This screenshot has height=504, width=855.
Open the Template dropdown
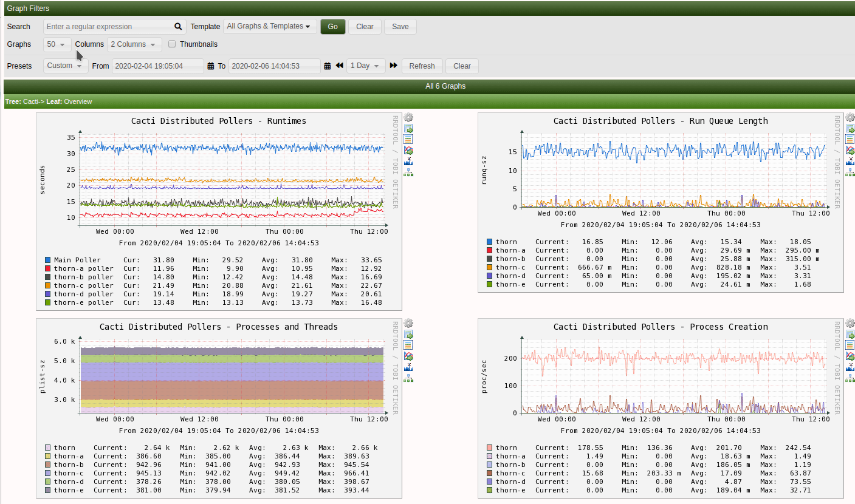[270, 27]
